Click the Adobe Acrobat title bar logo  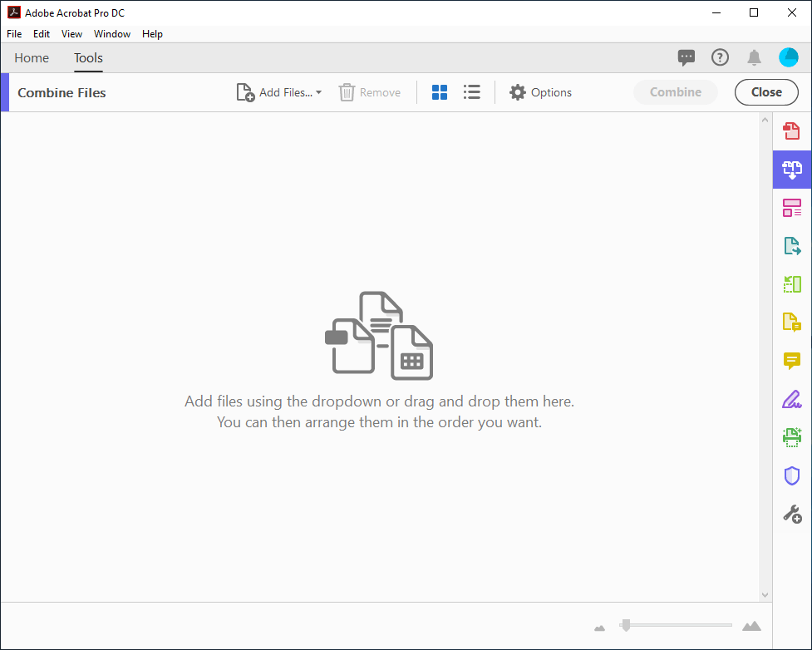(x=13, y=12)
